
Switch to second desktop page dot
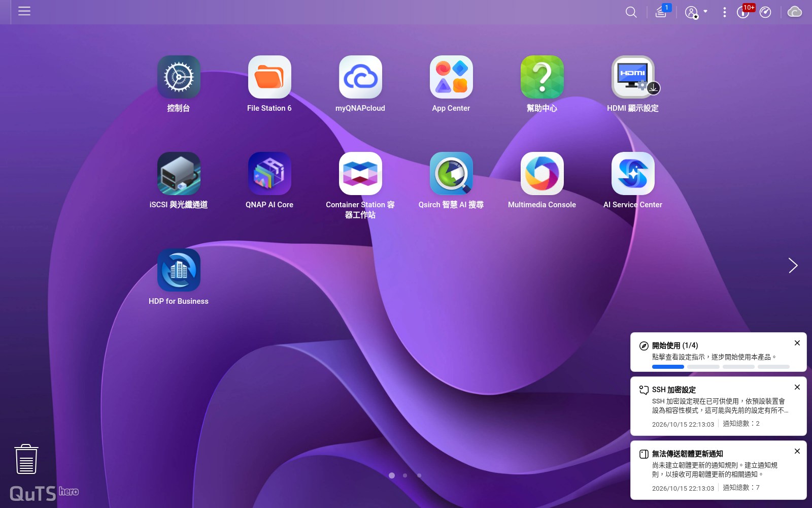point(405,475)
